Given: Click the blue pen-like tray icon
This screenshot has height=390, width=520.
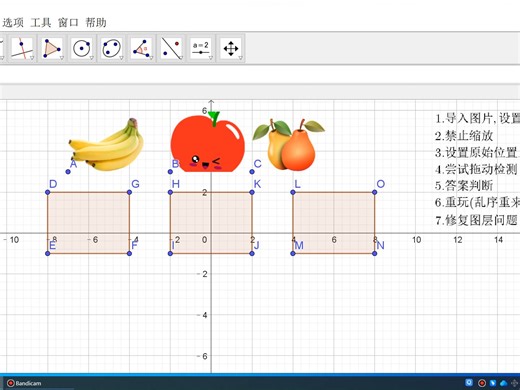Looking at the screenshot, I should [493, 383].
